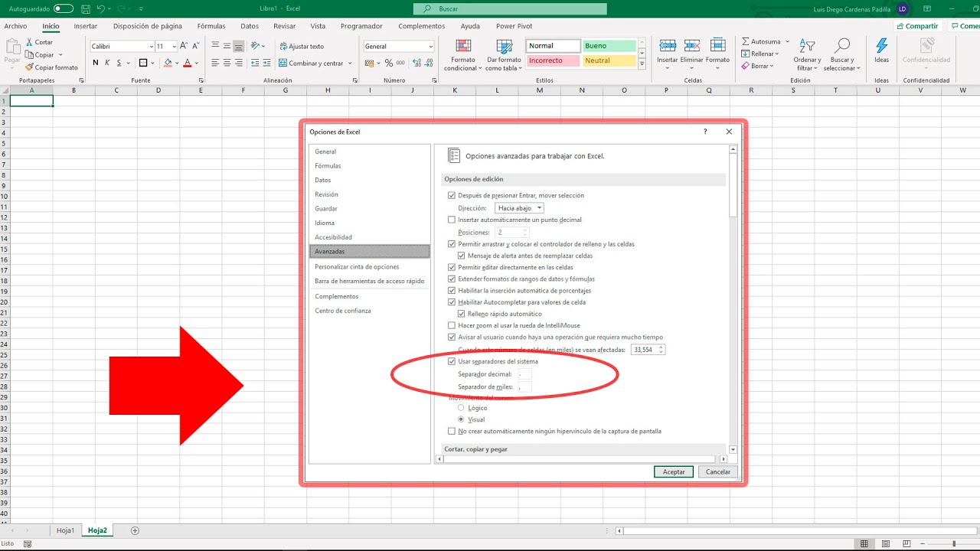980x551 pixels.
Task: Enable Hacer zoom al usar la rueda de IntelliMouse
Action: point(452,325)
